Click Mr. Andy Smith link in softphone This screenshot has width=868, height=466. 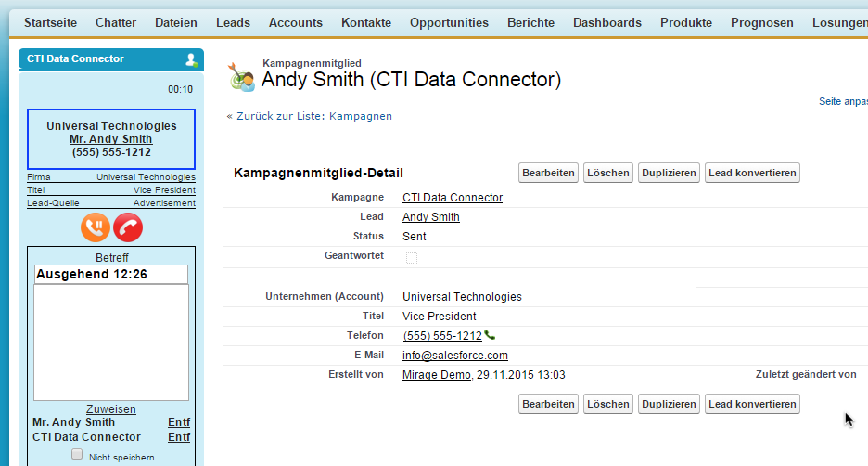tap(110, 139)
